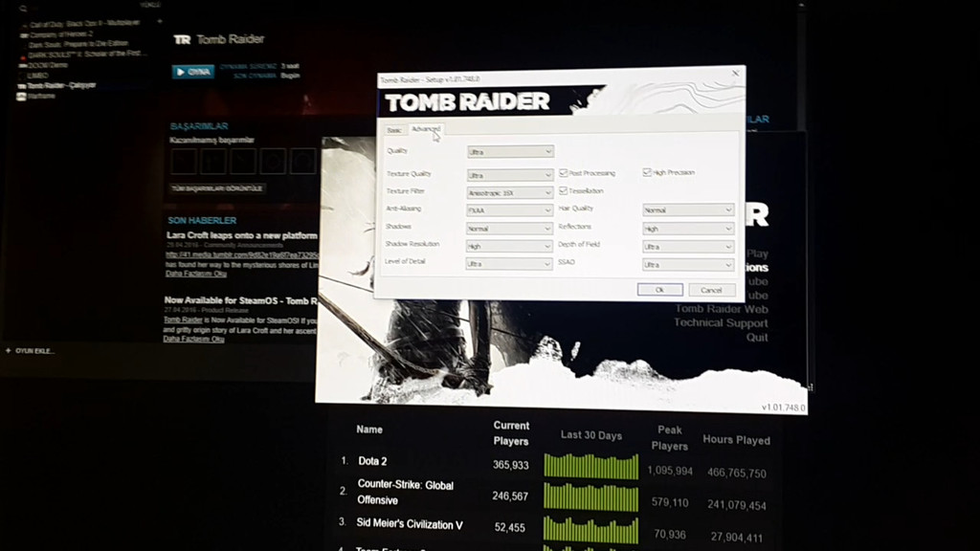Open the BAŞARIMLAR section heading
980x551 pixels.
coord(199,126)
